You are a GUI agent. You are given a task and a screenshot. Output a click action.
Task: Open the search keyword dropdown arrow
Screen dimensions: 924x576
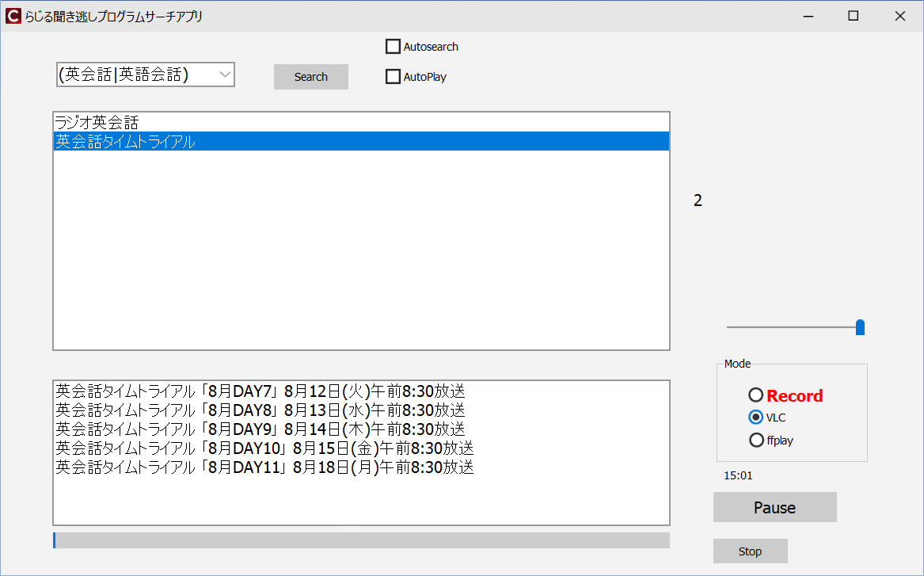[225, 74]
